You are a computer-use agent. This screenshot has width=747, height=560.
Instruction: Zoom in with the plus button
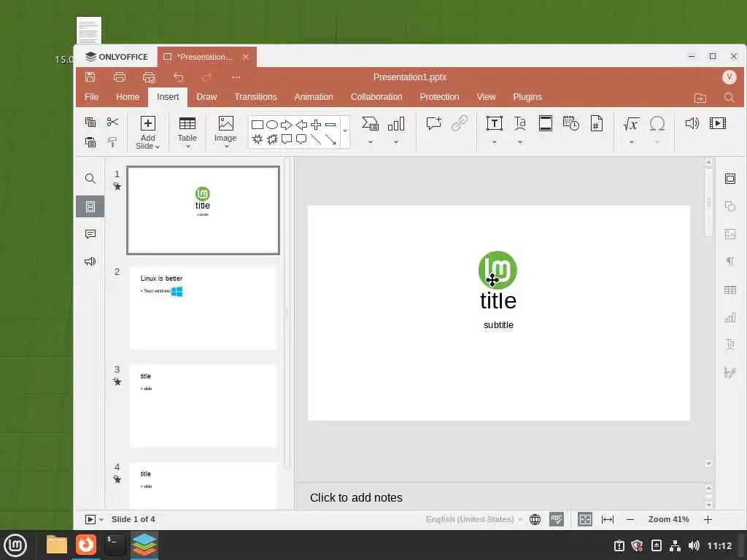(x=708, y=519)
